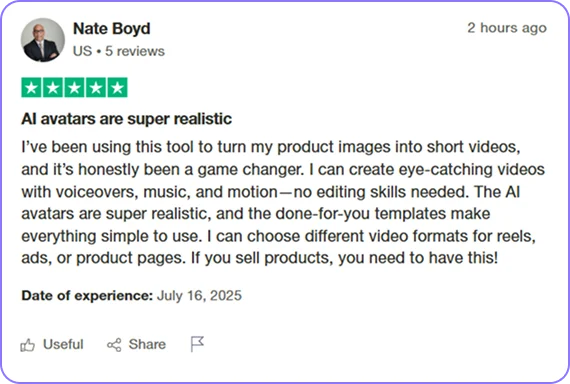Click the share network icon
The height and width of the screenshot is (384, 570).
click(x=114, y=345)
